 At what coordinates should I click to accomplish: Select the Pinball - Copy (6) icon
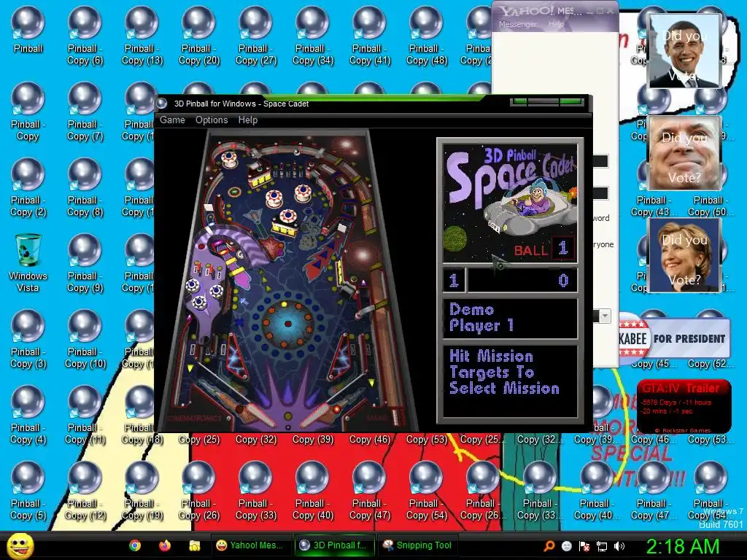85,36
